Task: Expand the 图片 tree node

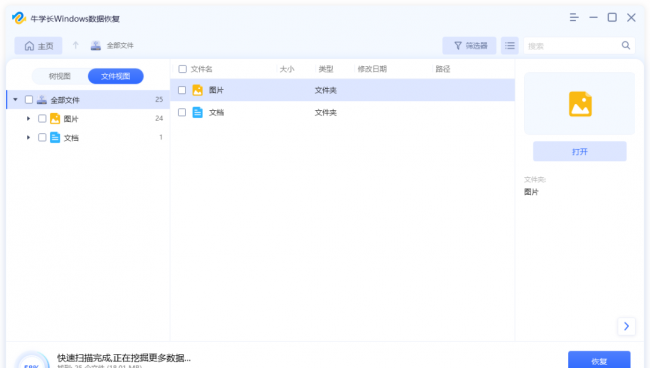Action: coord(28,119)
